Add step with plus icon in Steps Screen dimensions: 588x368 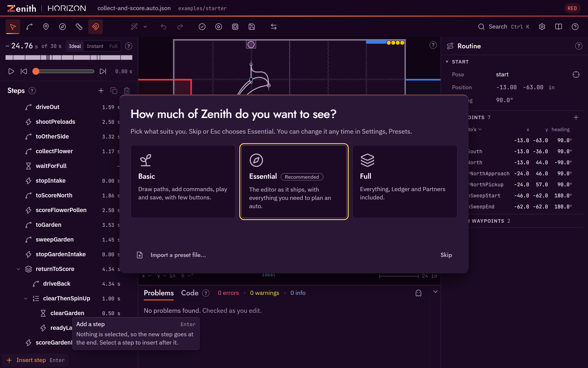point(101,91)
